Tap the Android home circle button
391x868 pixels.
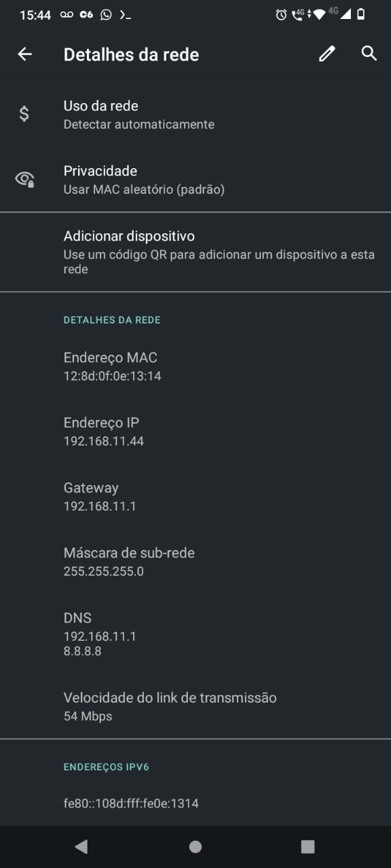click(195, 846)
